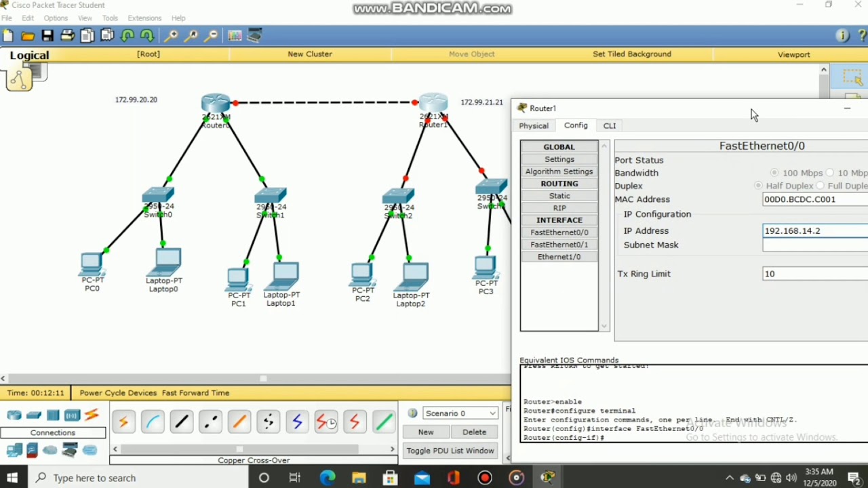
Task: Zoom in on the workspace
Action: pos(172,36)
